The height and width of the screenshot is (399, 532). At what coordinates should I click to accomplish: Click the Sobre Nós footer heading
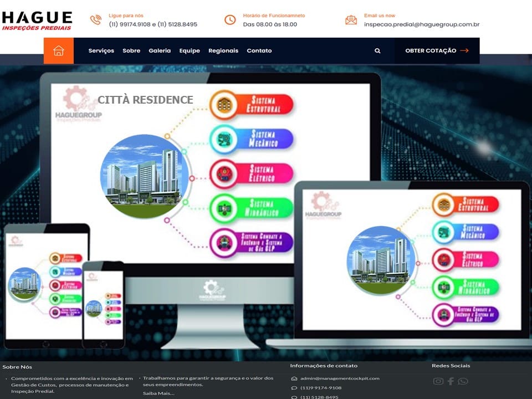pos(17,367)
